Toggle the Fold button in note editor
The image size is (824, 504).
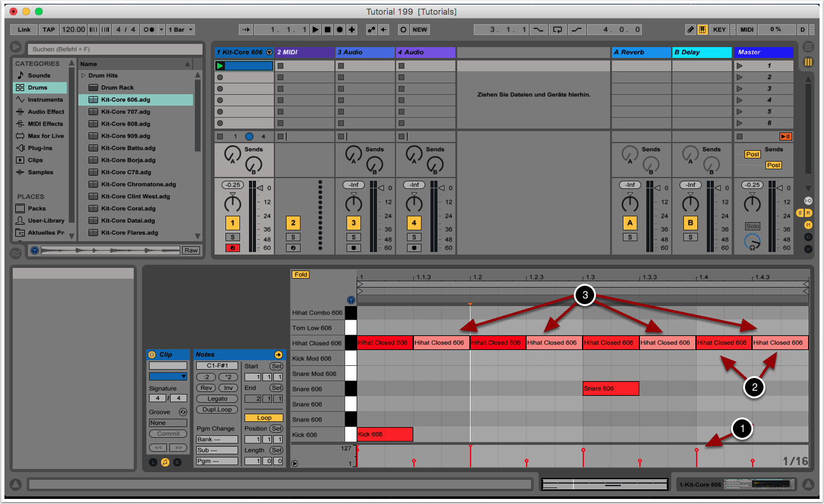point(301,274)
